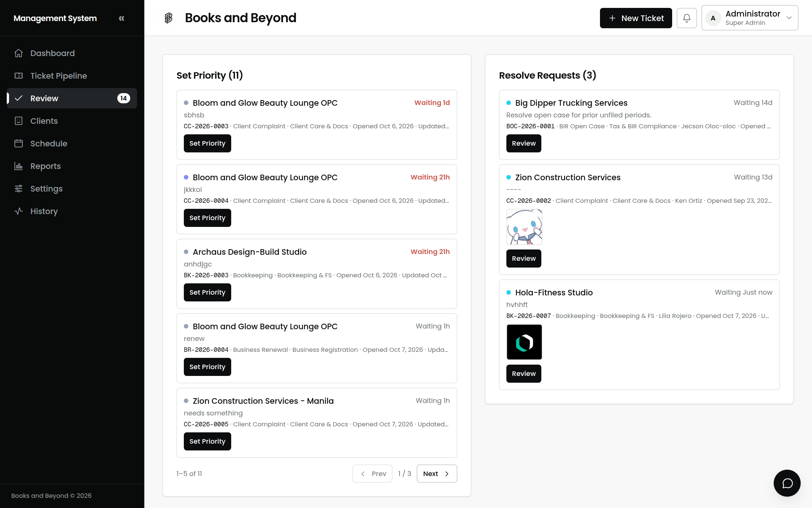Click the Settings sliders icon
This screenshot has width=812, height=508.
coord(18,189)
